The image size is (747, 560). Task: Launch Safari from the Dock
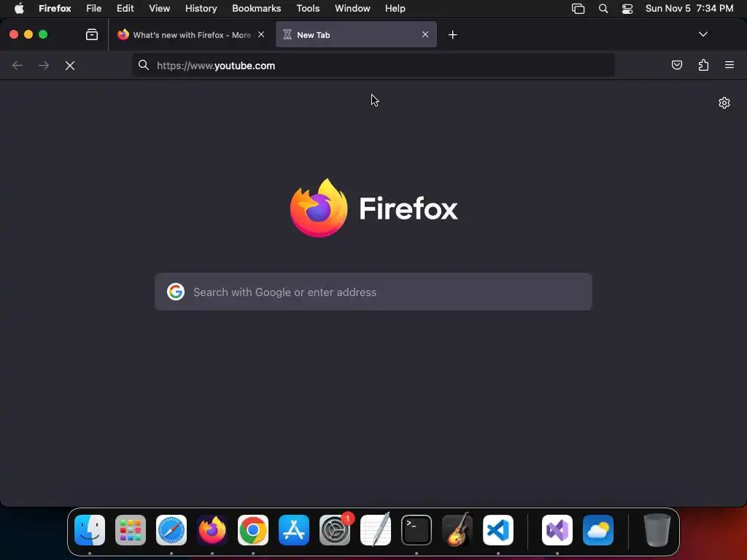click(171, 530)
